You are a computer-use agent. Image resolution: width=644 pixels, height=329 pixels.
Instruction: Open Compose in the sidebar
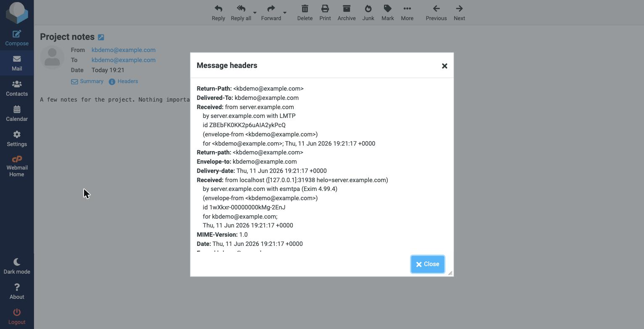[17, 38]
